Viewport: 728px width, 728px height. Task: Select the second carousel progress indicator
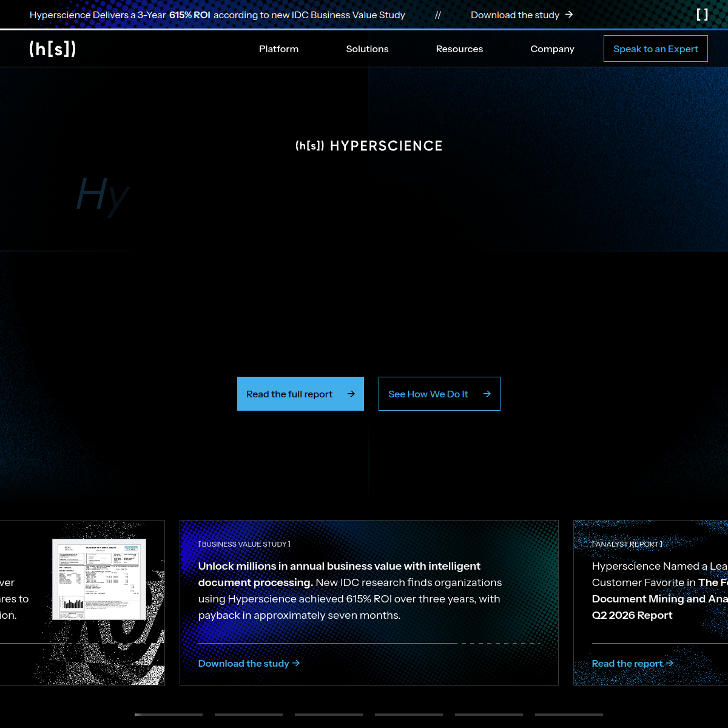coord(249,715)
